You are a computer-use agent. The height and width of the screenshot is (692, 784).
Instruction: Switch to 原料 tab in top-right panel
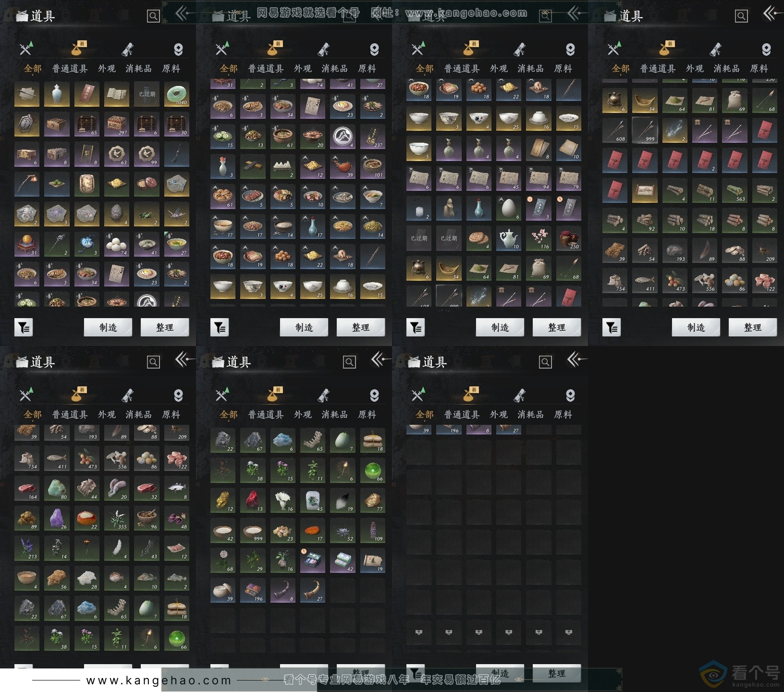click(759, 69)
